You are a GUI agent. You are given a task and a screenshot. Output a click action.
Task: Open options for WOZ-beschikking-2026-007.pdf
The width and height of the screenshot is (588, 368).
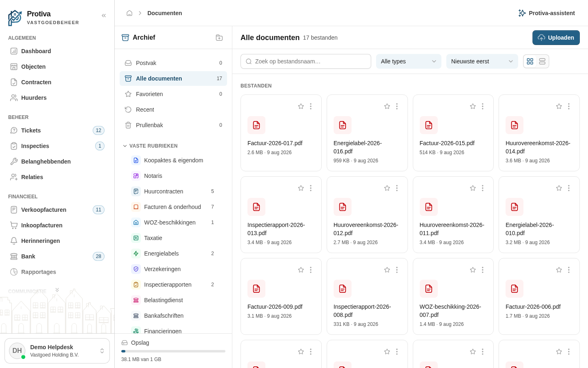483,270
